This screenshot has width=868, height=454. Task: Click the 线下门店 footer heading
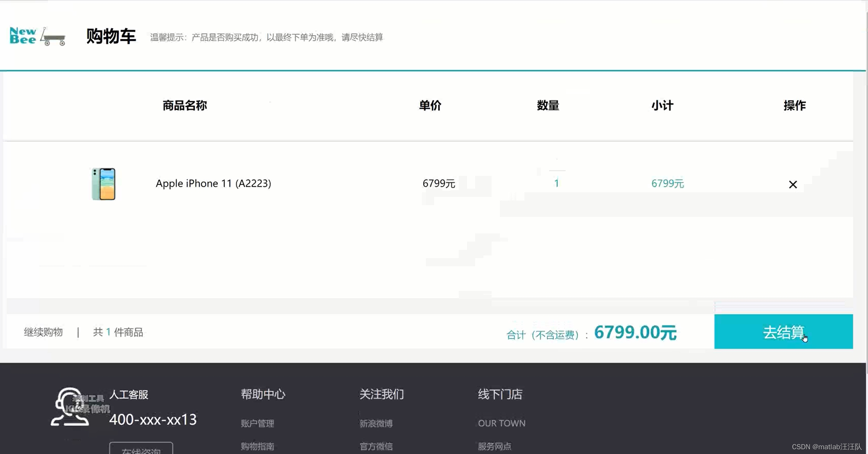(x=500, y=394)
